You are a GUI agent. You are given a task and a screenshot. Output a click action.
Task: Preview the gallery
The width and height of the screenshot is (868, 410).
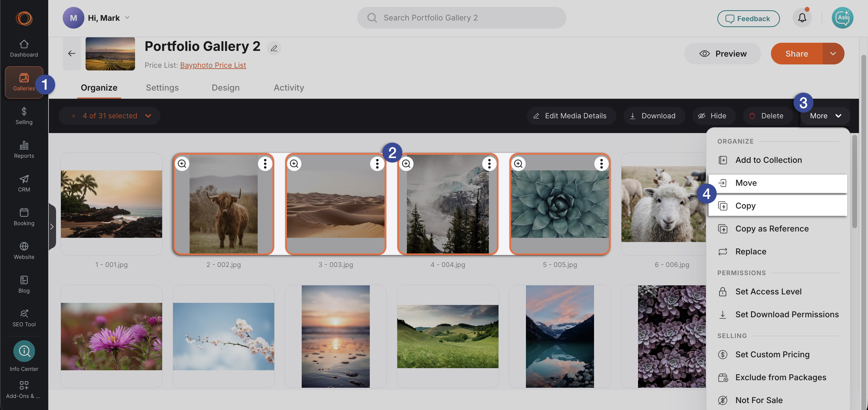tap(723, 54)
